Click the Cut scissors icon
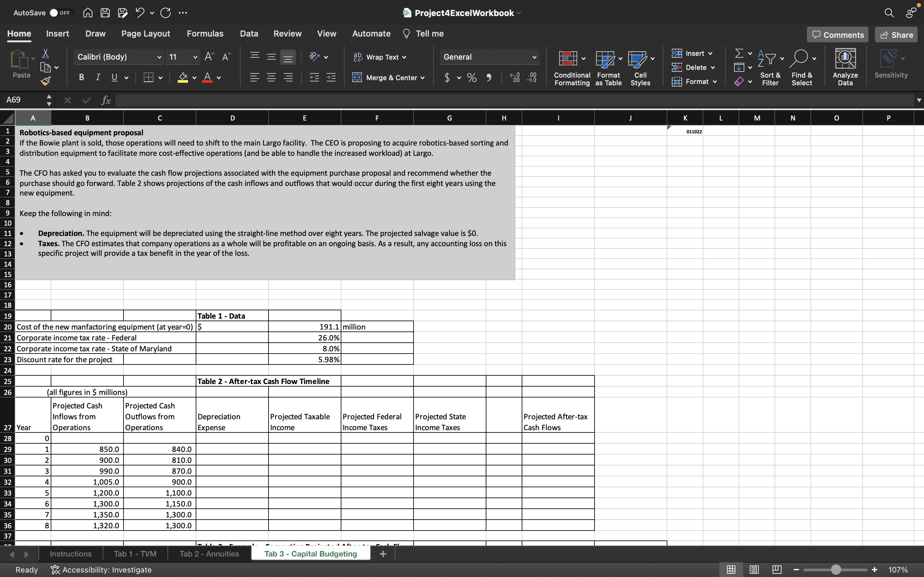The width and height of the screenshot is (924, 577). coord(46,54)
